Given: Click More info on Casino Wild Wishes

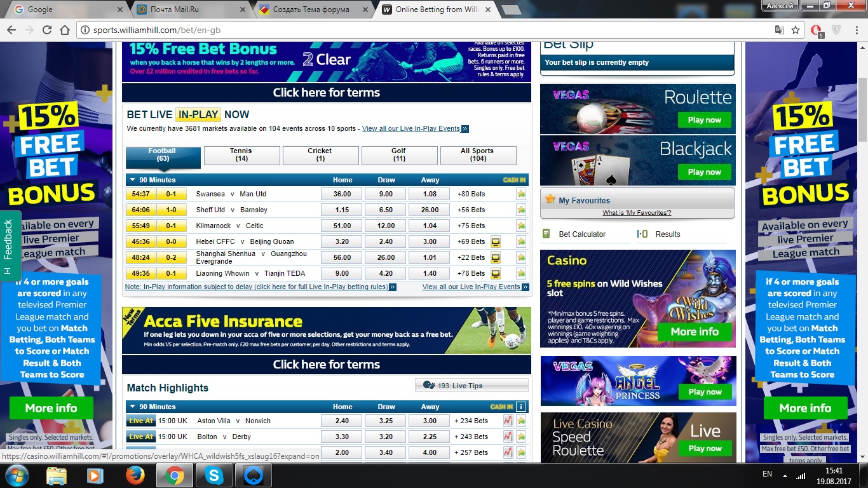Looking at the screenshot, I should (x=695, y=332).
